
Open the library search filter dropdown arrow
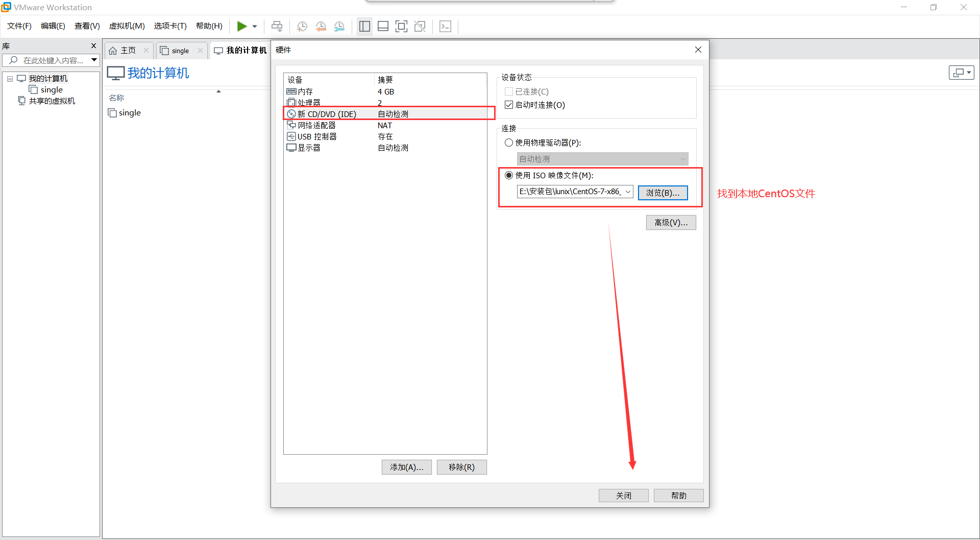[94, 60]
